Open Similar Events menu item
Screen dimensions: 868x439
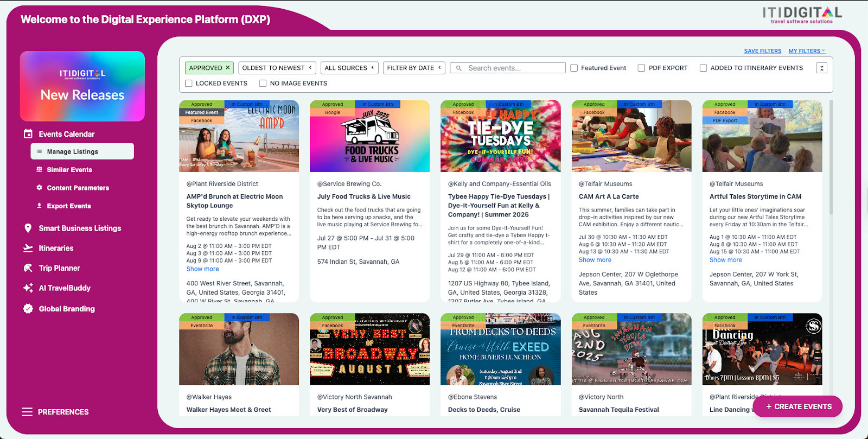[x=69, y=170]
